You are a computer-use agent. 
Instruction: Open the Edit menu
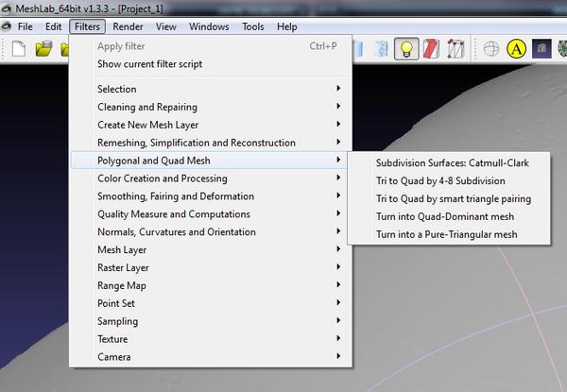point(54,26)
